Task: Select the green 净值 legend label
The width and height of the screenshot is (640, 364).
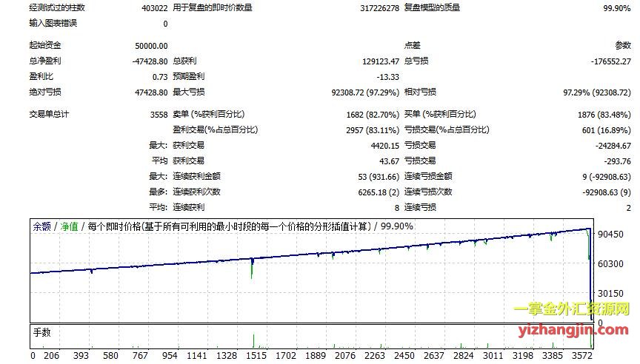Action: point(69,226)
